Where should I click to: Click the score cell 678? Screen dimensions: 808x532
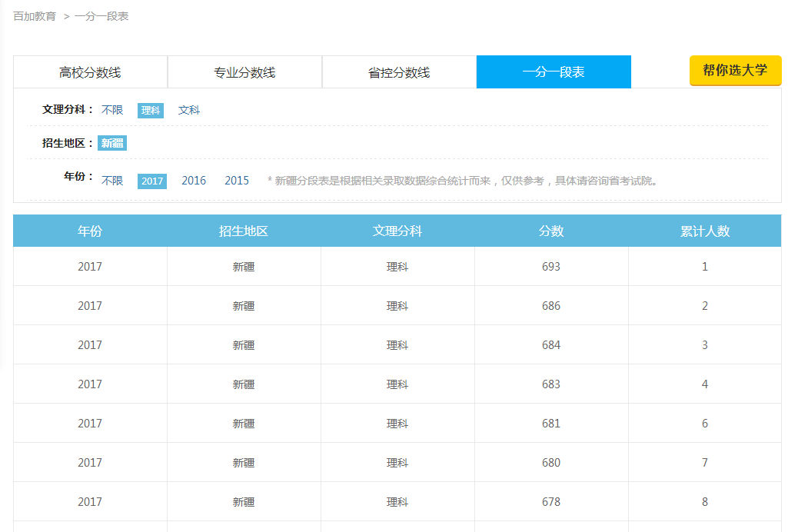551,501
